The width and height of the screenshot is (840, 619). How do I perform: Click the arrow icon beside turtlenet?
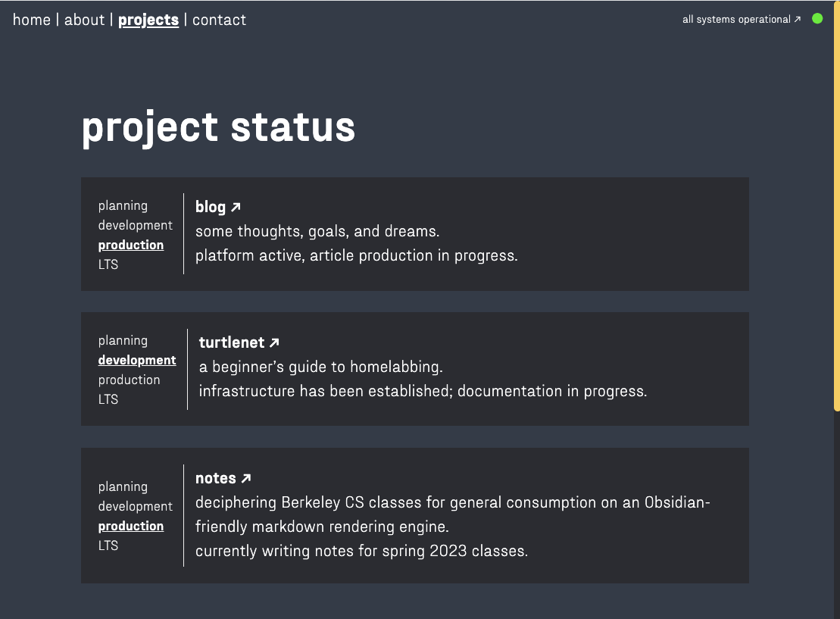click(x=274, y=342)
